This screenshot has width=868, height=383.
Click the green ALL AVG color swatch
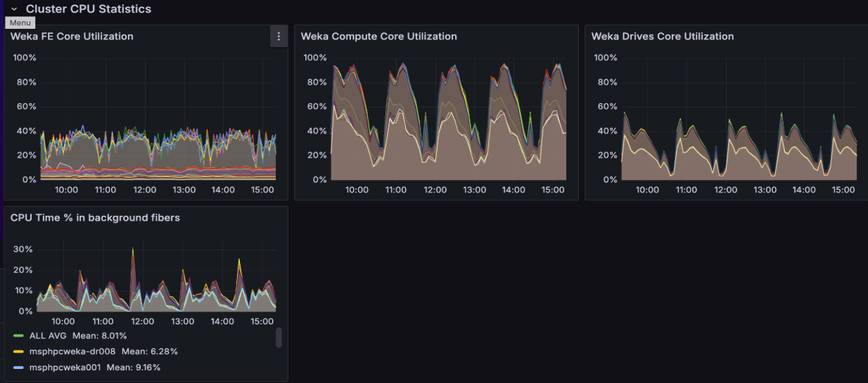tap(19, 336)
